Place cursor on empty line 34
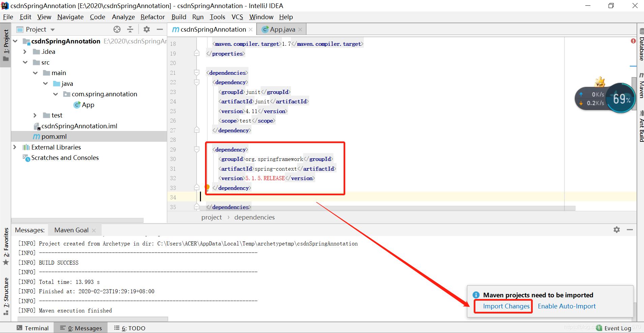Viewport: 644px width, 333px height. click(x=401, y=197)
